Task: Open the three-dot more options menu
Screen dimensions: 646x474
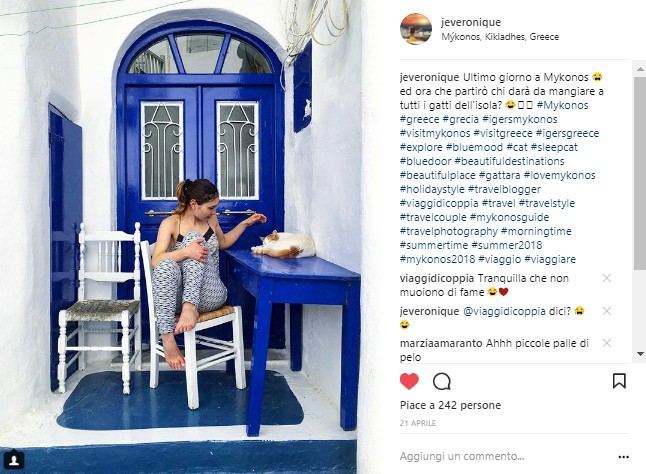Action: (x=623, y=457)
